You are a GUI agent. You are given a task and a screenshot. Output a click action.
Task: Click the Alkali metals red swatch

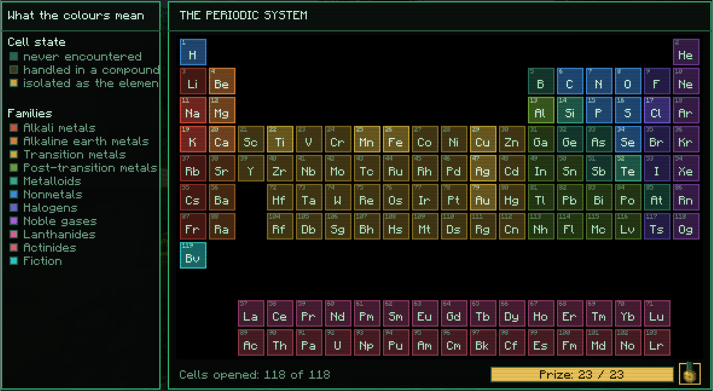pos(14,128)
